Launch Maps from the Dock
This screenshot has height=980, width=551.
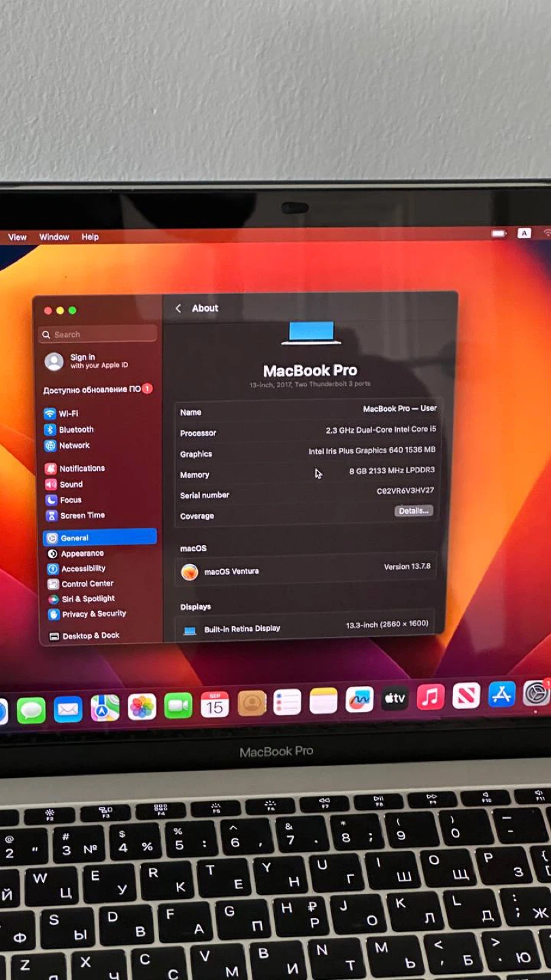(105, 708)
